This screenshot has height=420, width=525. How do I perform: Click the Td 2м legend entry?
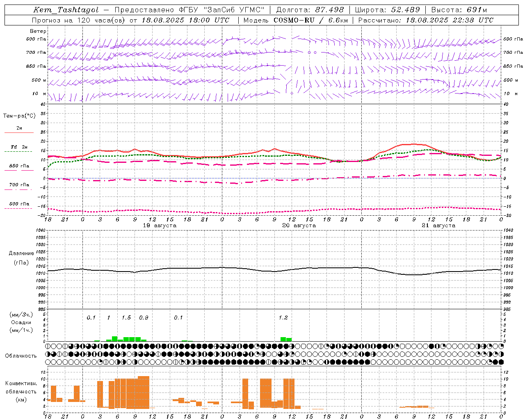[x=19, y=146]
